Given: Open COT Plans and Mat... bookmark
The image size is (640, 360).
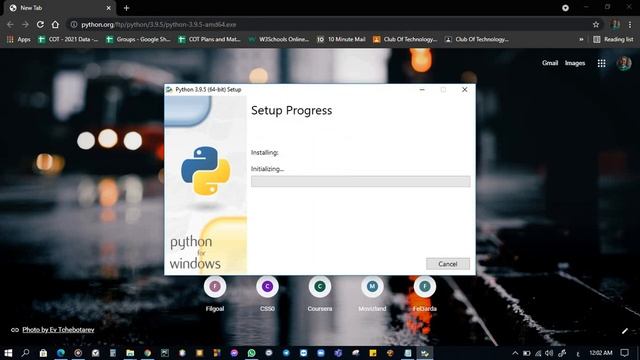Looking at the screenshot, I should pyautogui.click(x=210, y=39).
